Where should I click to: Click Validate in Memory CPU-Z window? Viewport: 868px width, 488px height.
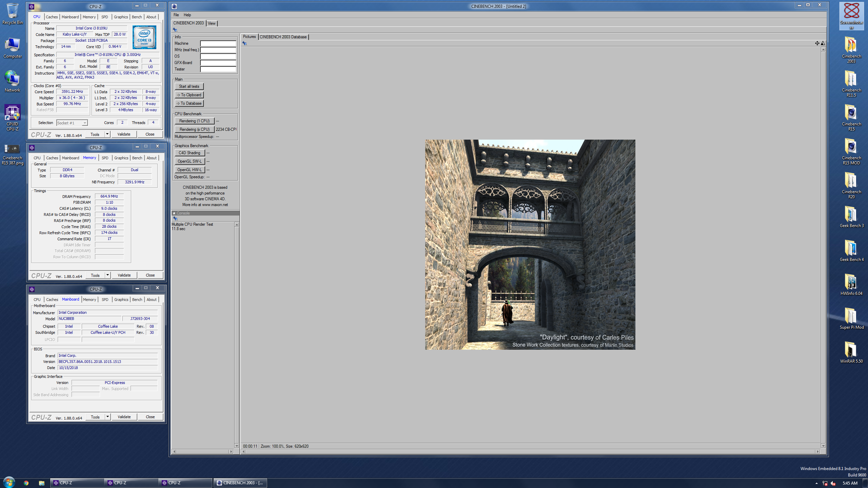tap(124, 275)
